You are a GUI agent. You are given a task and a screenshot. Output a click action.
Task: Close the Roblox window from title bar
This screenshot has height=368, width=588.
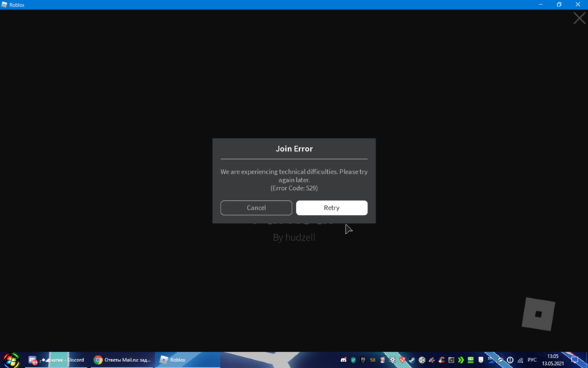coord(578,4)
